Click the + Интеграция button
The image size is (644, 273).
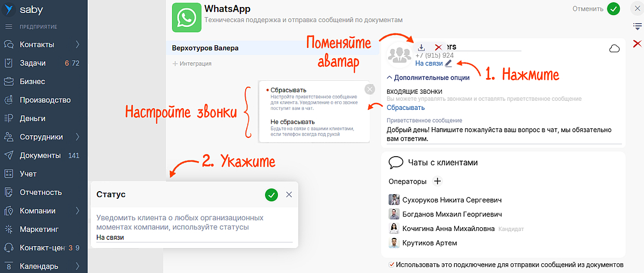point(192,64)
